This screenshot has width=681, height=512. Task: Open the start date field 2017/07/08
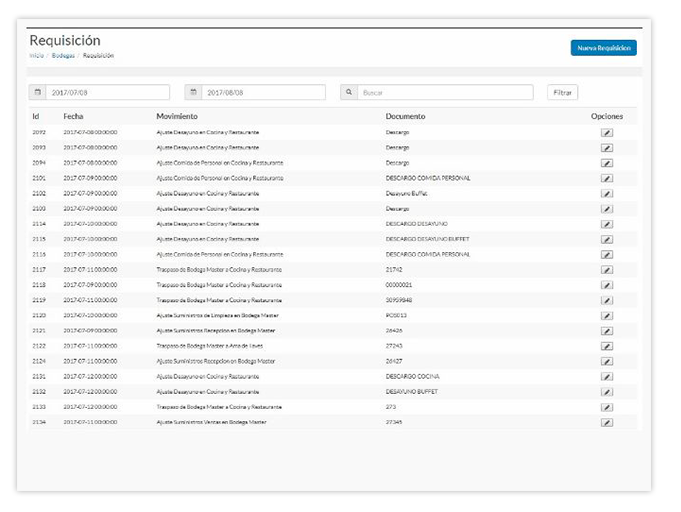tap(110, 92)
